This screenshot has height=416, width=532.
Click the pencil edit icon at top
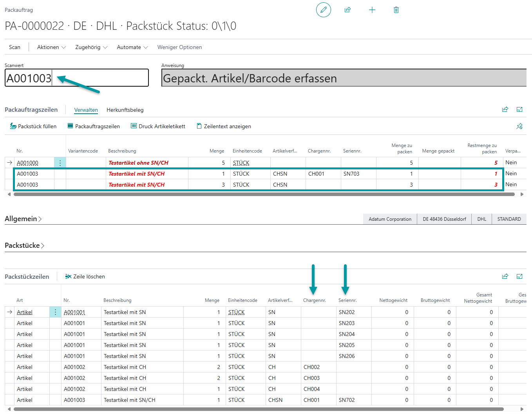(323, 10)
